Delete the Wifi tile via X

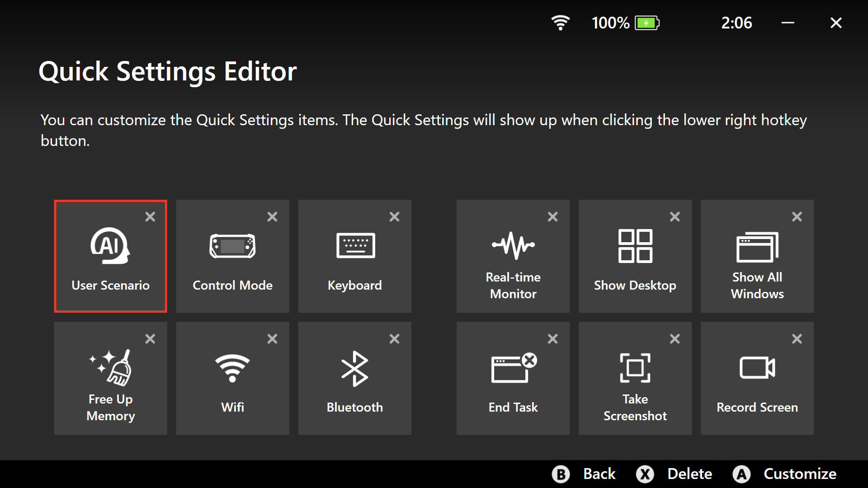(x=272, y=339)
